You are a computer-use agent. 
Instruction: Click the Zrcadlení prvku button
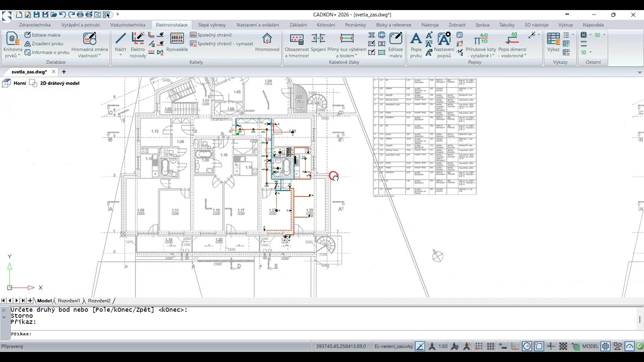coord(44,44)
